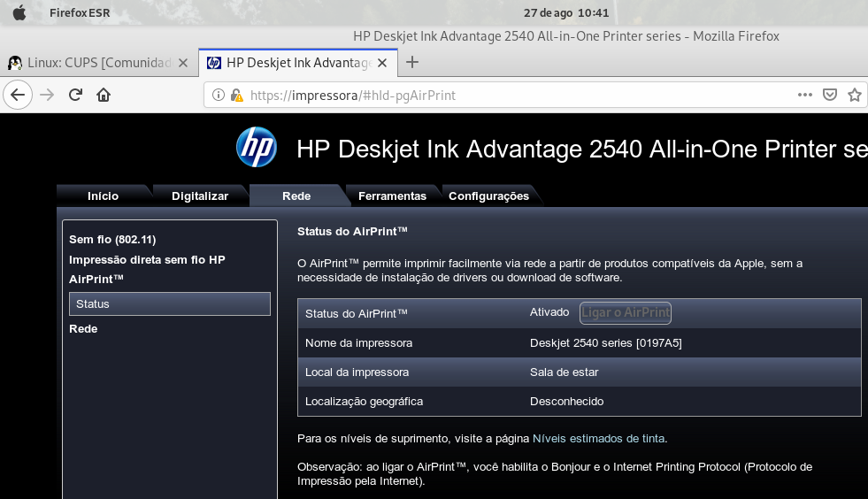Bookmark this page with the star
Viewport: 868px width, 499px height.
tap(855, 96)
